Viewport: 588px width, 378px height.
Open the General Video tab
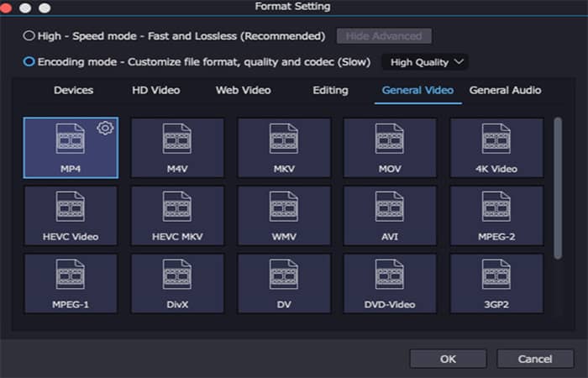pos(417,91)
